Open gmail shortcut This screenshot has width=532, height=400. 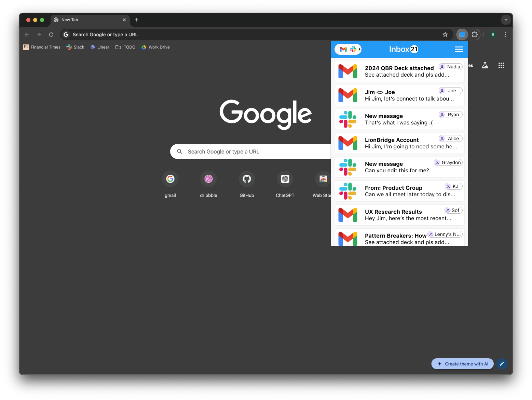coord(170,184)
